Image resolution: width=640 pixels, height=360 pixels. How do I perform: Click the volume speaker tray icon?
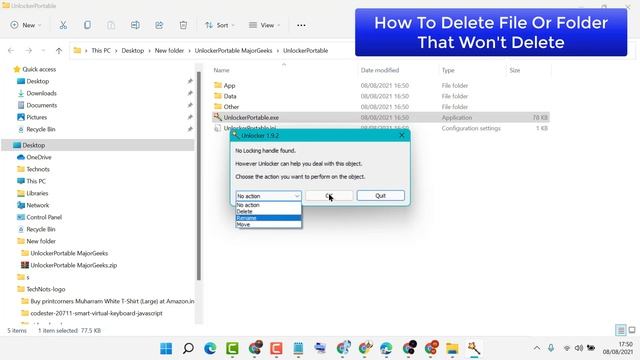pyautogui.click(x=578, y=348)
